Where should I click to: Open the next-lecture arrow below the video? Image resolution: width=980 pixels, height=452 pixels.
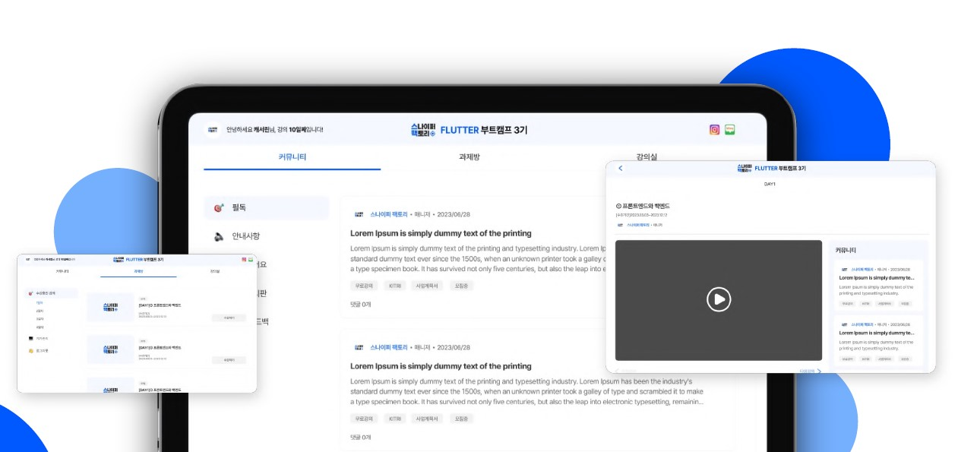[818, 371]
